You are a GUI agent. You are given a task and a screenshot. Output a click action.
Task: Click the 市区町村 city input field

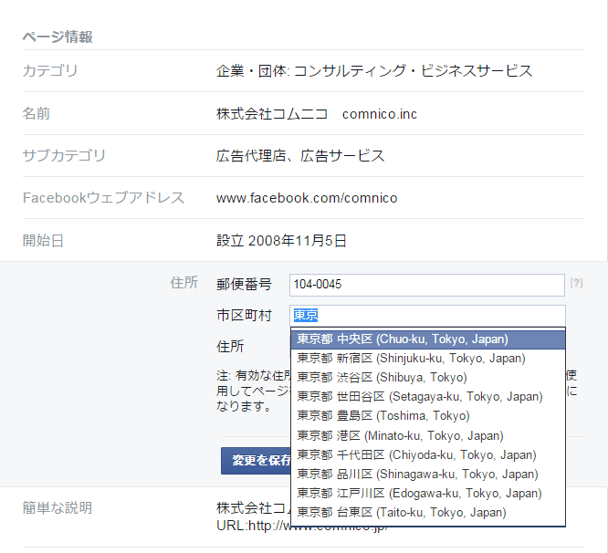click(x=427, y=315)
